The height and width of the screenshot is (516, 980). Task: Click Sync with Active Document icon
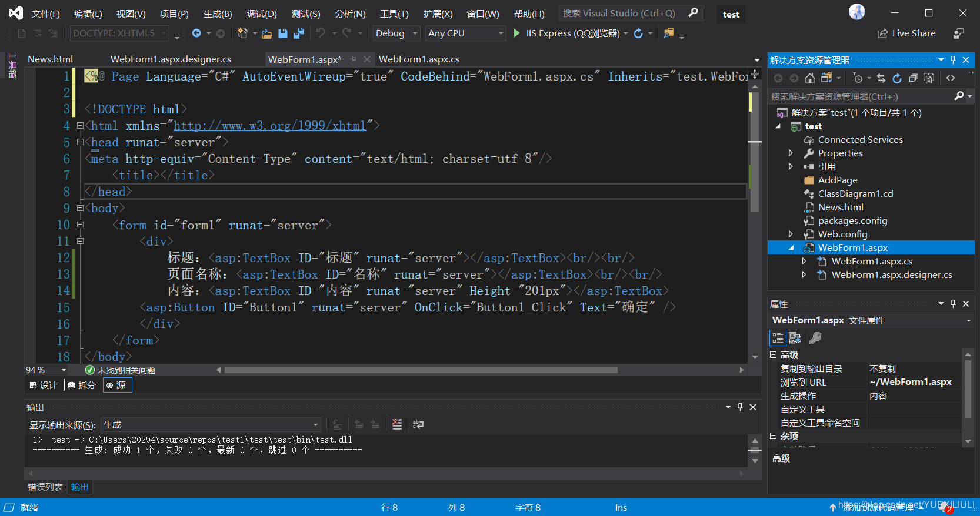[881, 78]
